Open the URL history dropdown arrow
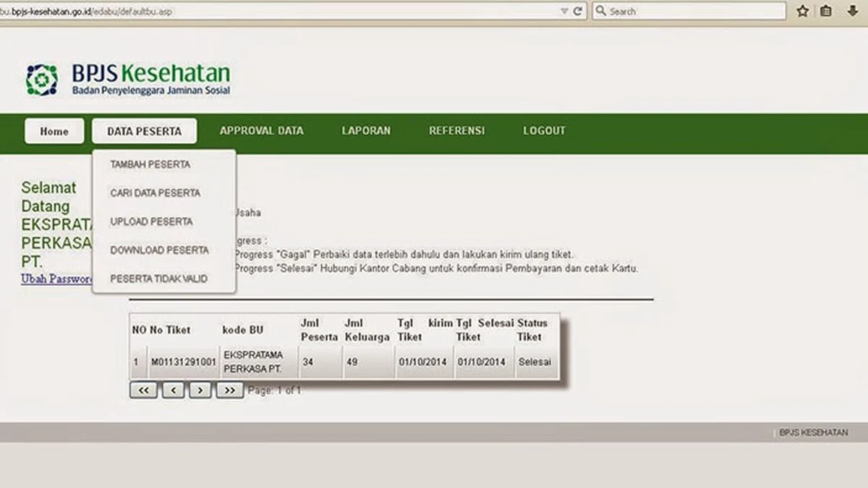This screenshot has width=868, height=488. [564, 12]
